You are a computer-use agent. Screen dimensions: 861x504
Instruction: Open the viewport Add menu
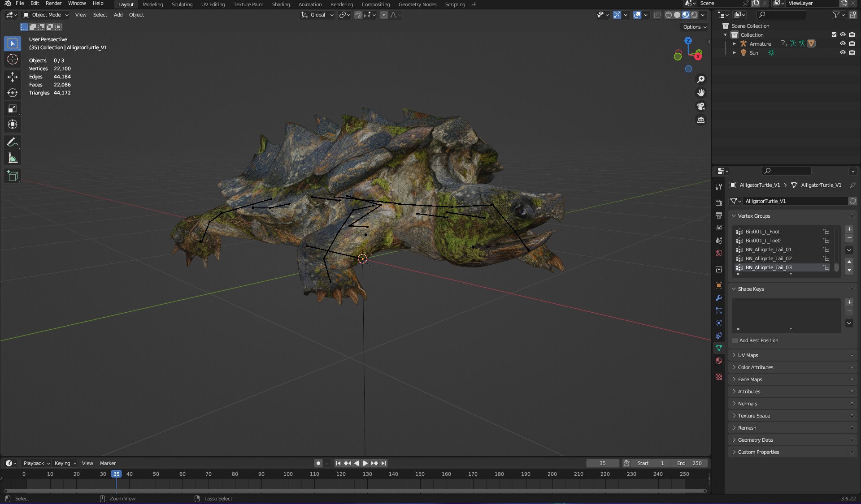pos(118,15)
